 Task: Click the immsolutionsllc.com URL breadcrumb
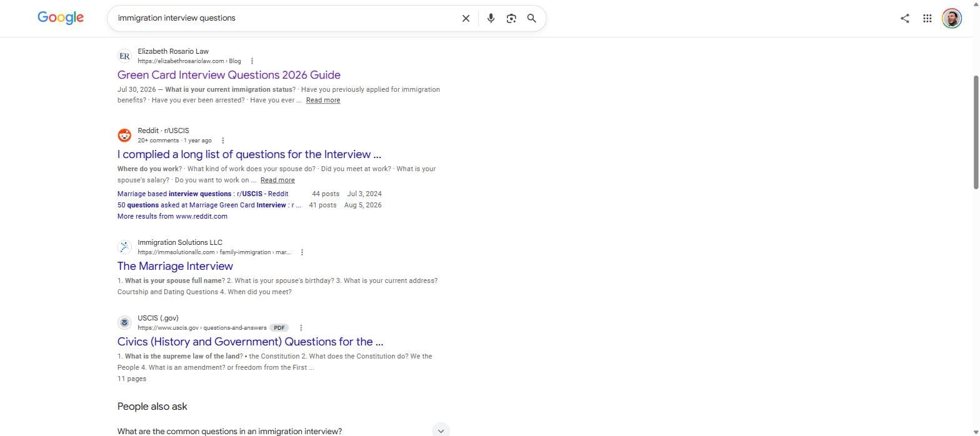[214, 252]
